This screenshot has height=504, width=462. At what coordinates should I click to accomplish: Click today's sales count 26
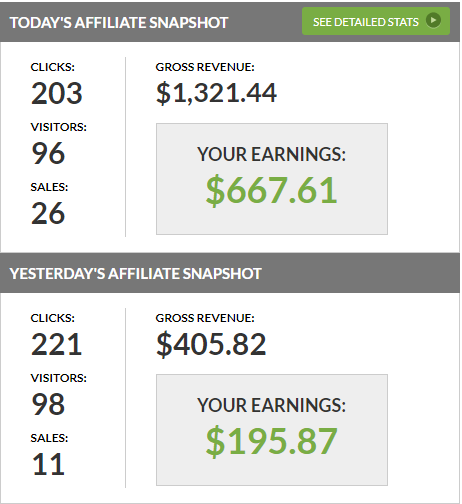pos(48,213)
